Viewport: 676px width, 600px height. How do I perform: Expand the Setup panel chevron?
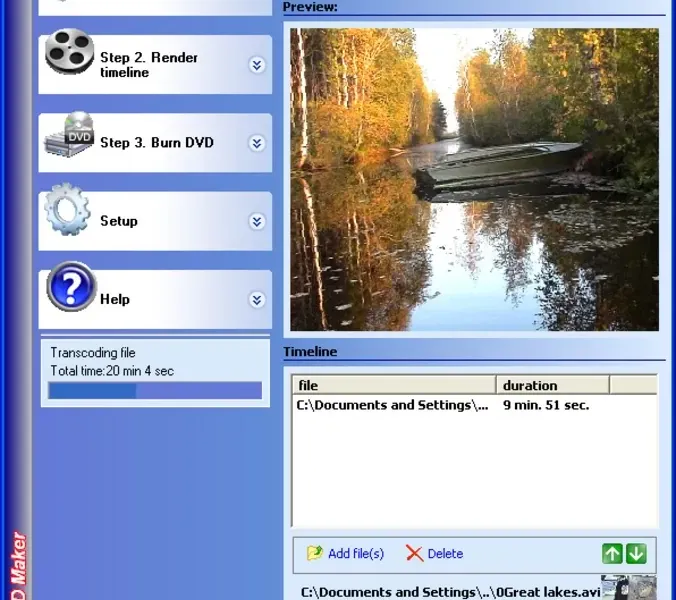(257, 222)
